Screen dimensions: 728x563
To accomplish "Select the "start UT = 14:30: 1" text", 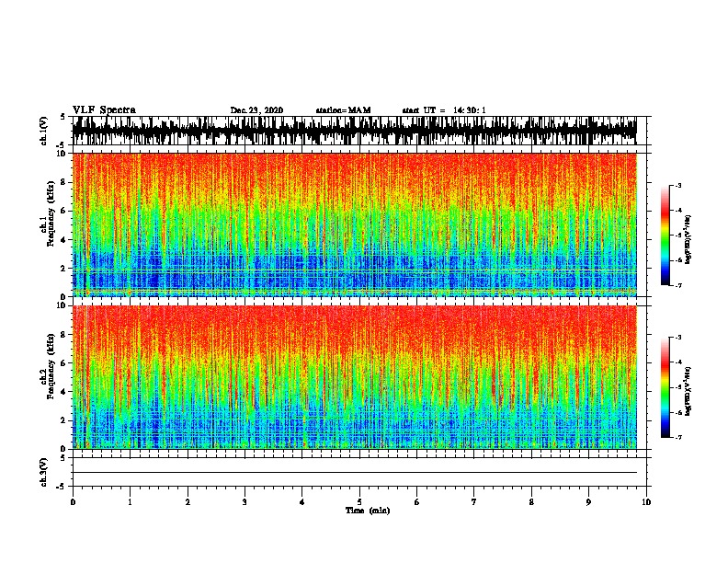I will (444, 110).
